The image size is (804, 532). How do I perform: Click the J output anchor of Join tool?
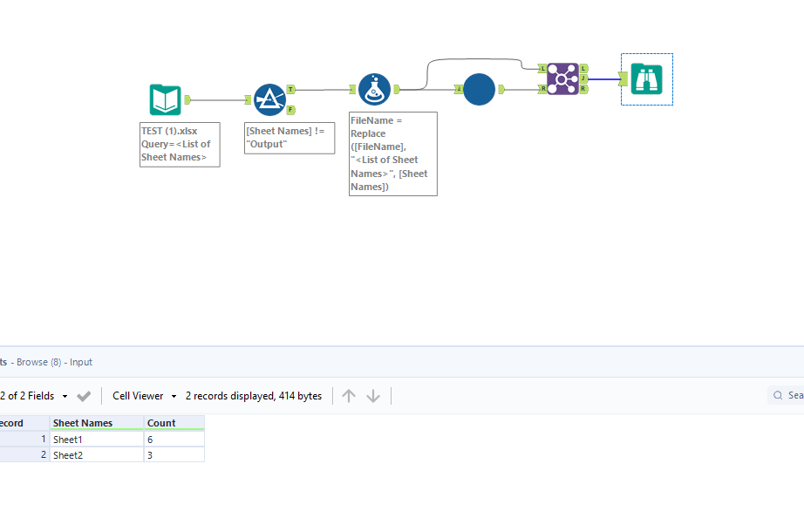coord(583,78)
